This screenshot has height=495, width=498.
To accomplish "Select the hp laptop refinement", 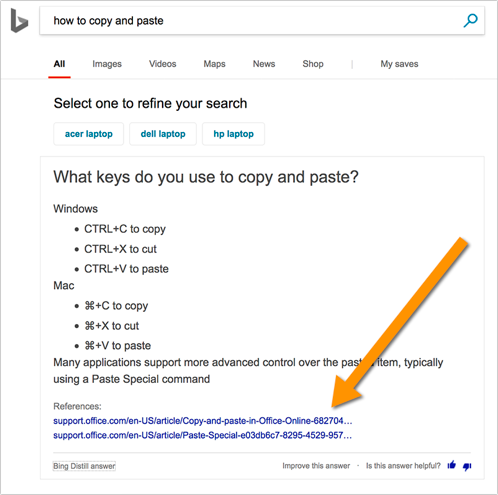I will [x=233, y=134].
